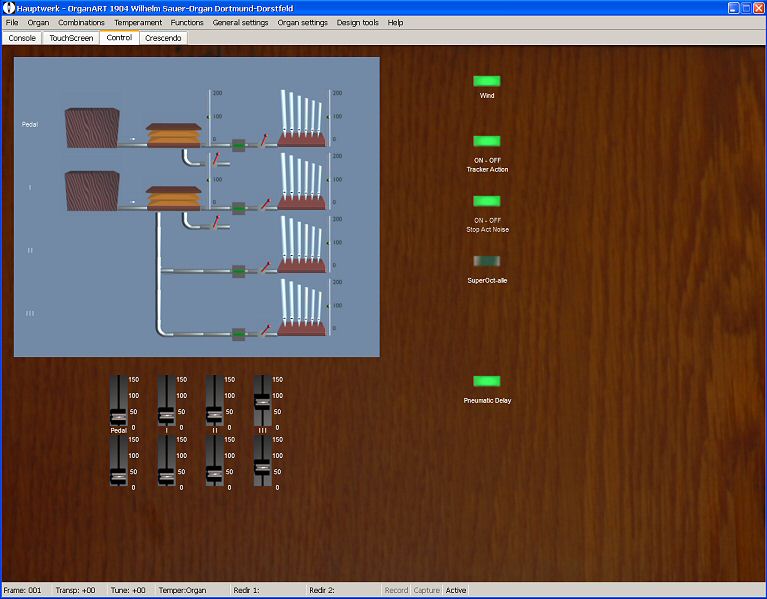767x599 pixels.
Task: Click the manual II pipe rank icon
Action: 302,244
